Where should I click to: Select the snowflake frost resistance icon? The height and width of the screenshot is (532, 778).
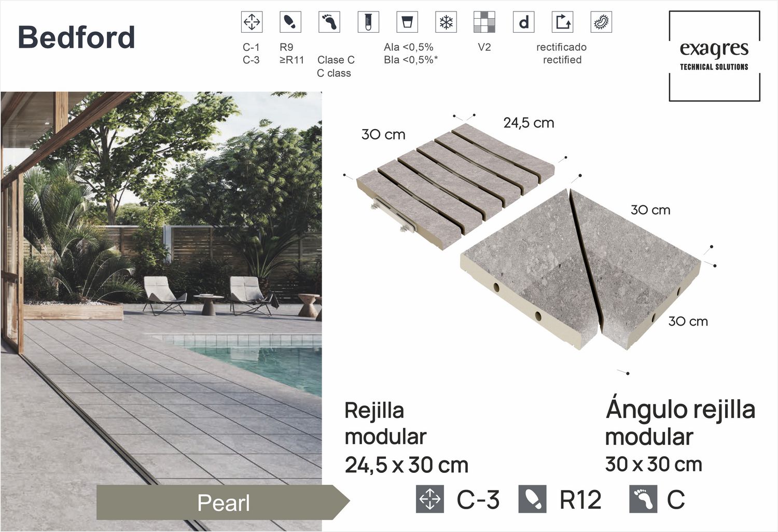point(446,22)
